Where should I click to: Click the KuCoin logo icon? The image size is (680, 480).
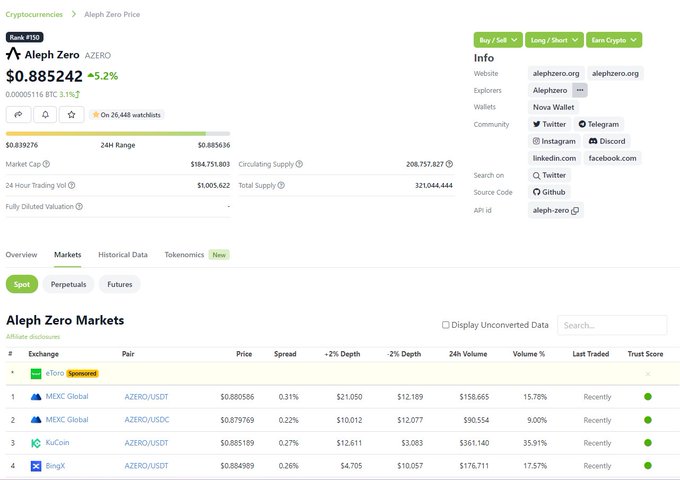36,443
